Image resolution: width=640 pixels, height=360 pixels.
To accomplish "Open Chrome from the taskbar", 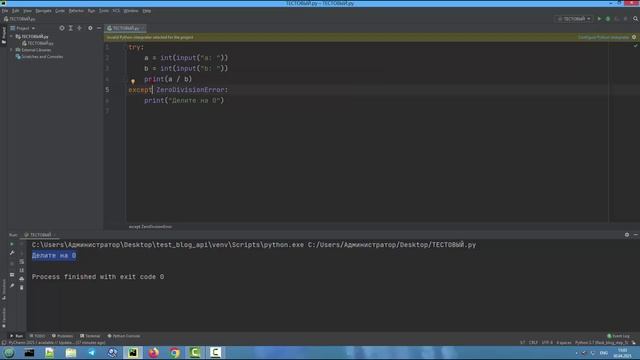I will [174, 353].
